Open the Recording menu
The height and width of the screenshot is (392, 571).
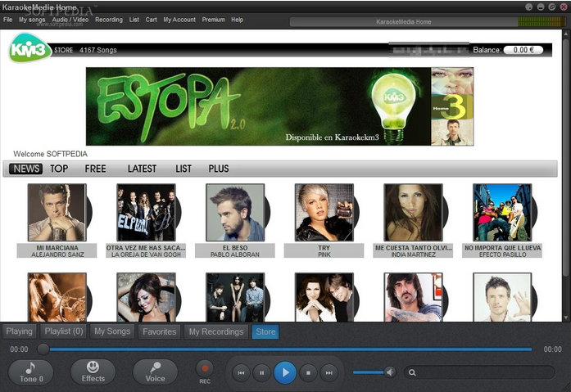[109, 20]
